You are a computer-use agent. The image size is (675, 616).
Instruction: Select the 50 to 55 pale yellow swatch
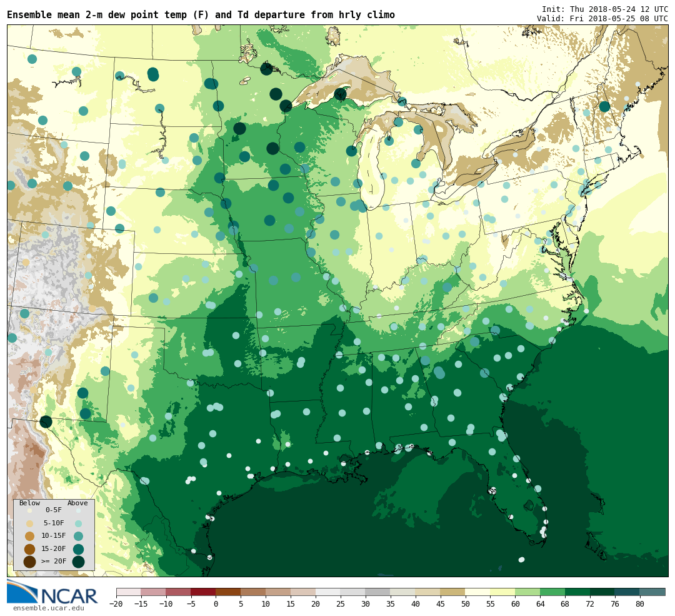(x=478, y=592)
